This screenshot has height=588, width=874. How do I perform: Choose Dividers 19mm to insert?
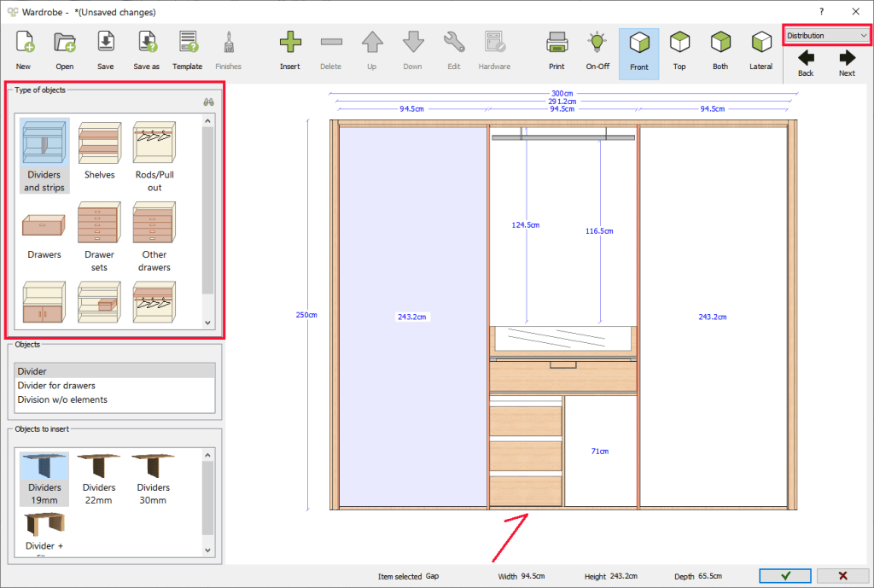click(x=44, y=479)
